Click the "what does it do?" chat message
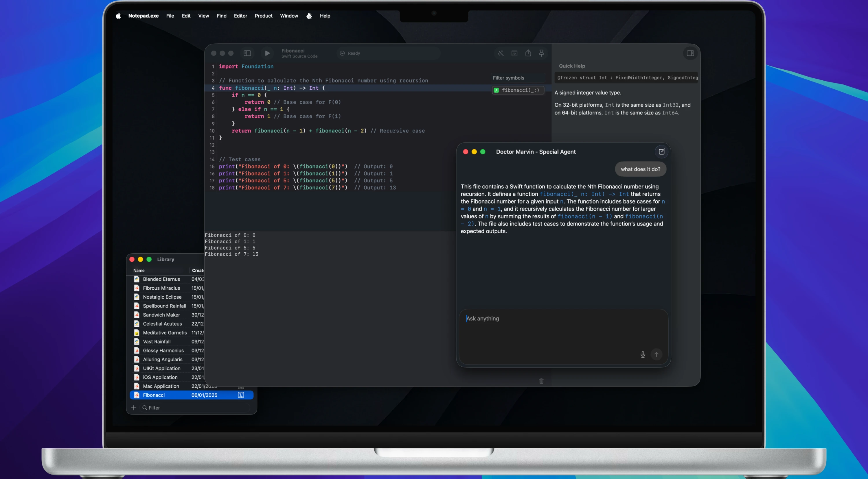The width and height of the screenshot is (868, 479). (x=640, y=169)
